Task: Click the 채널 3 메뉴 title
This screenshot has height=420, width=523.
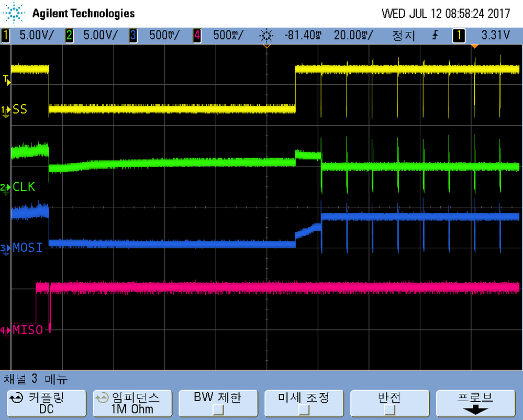Action: pyautogui.click(x=36, y=379)
